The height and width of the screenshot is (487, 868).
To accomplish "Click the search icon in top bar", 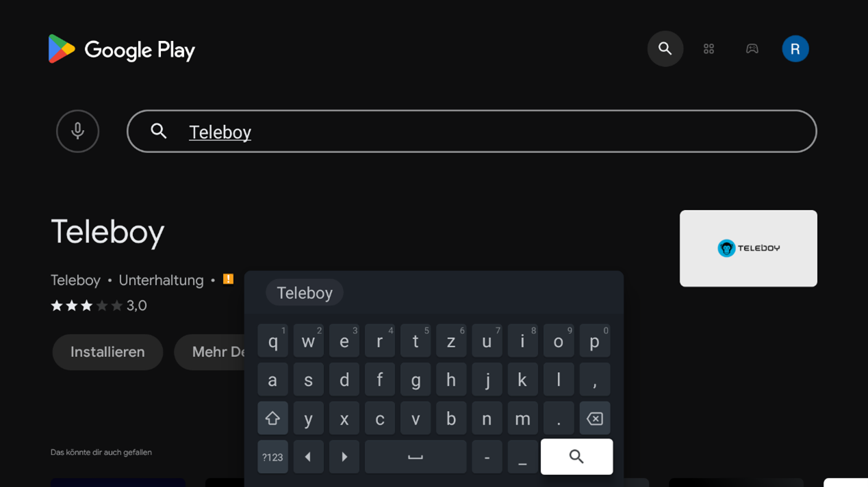I will click(665, 49).
